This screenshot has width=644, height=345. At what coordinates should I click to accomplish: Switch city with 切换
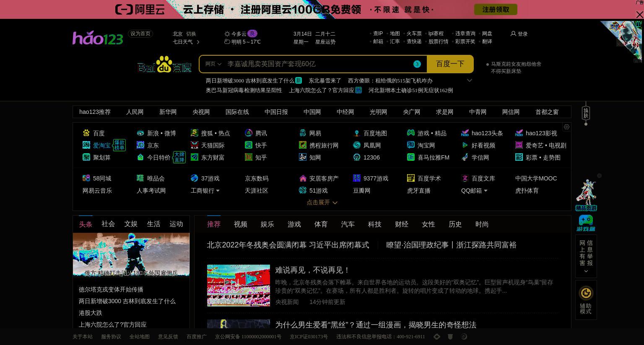coord(191,34)
